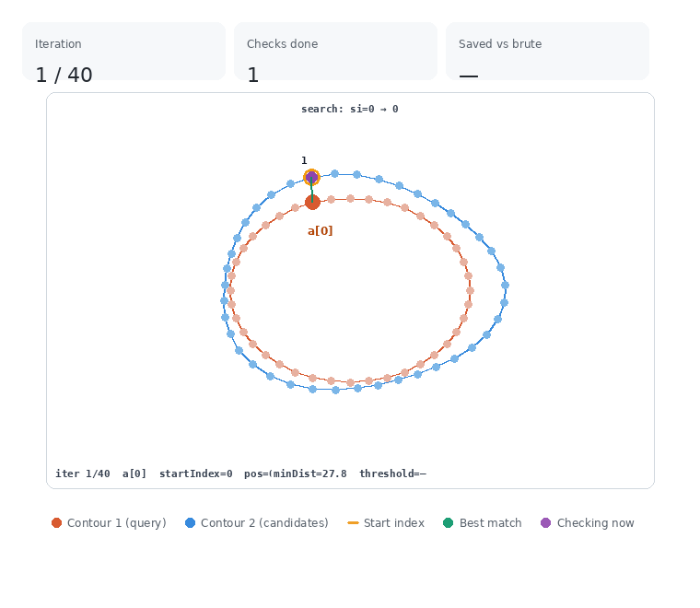This screenshot has width=700, height=608.
Task: Click the purple Checking now legend dot
Action: click(x=545, y=522)
